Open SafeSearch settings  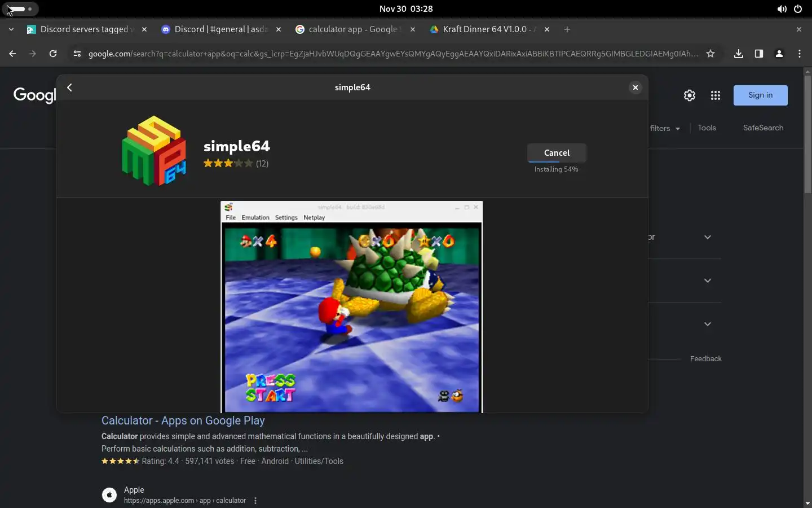coord(763,128)
